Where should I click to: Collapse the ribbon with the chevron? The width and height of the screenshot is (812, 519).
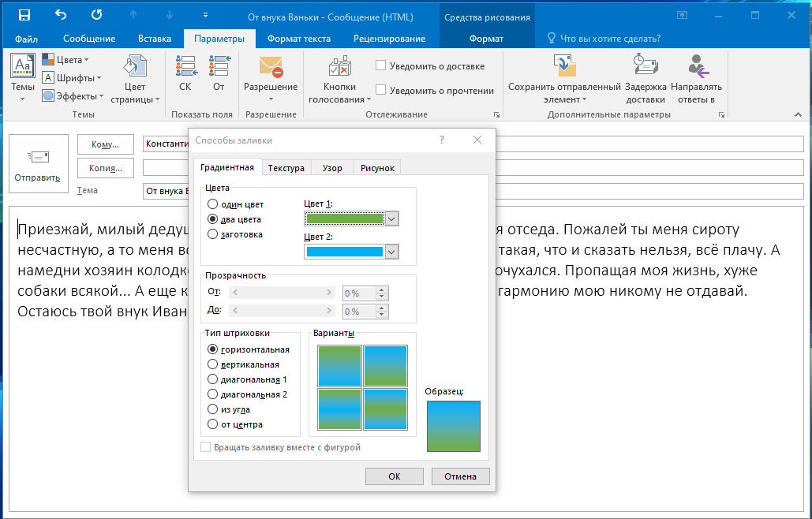click(798, 114)
